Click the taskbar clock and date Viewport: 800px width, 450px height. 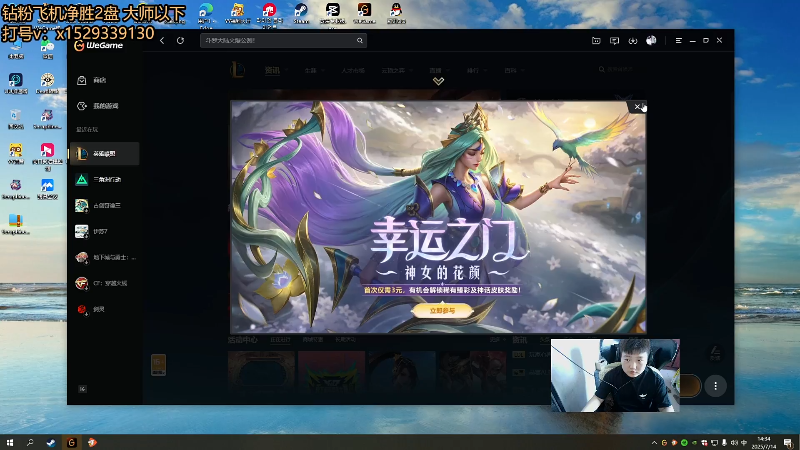tap(764, 442)
